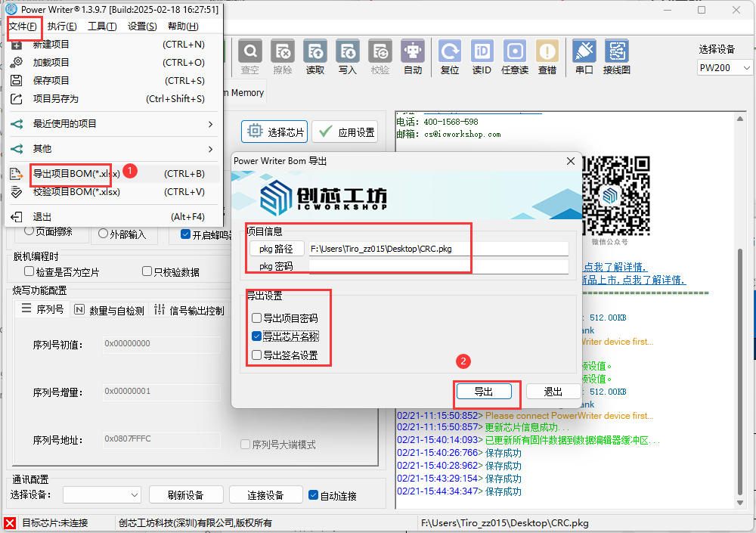Screen dimensions: 756x533
Task: Open the 选择设备 PW200 dropdown
Action: (x=725, y=68)
